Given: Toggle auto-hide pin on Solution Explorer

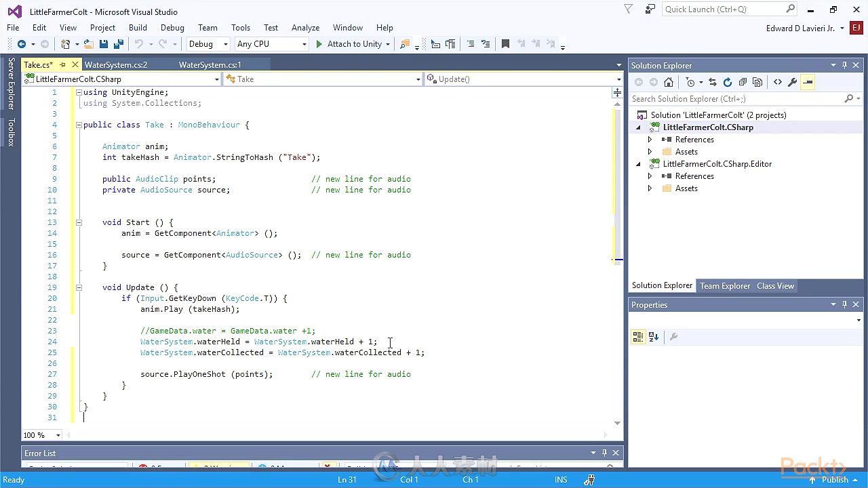Looking at the screenshot, I should point(844,65).
